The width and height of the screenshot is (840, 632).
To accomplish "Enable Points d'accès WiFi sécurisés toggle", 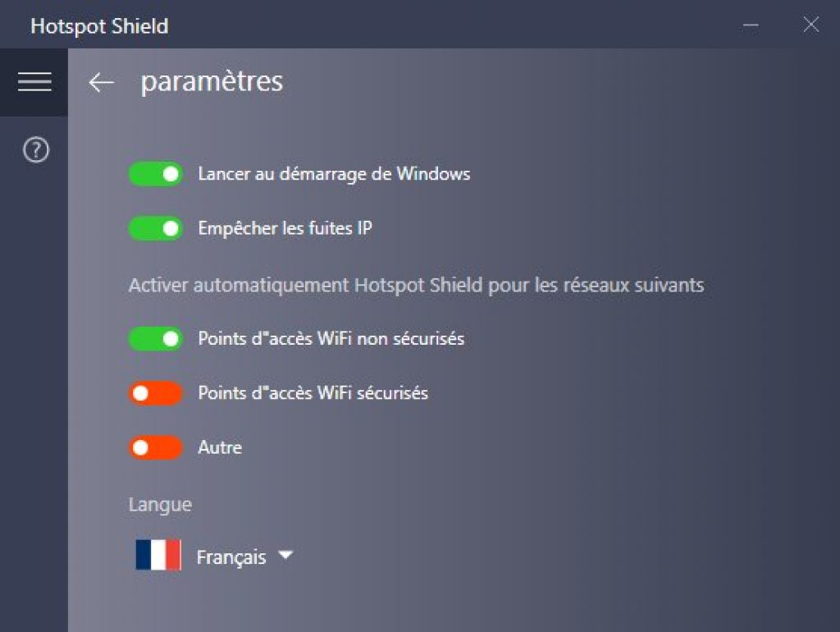I will click(155, 393).
